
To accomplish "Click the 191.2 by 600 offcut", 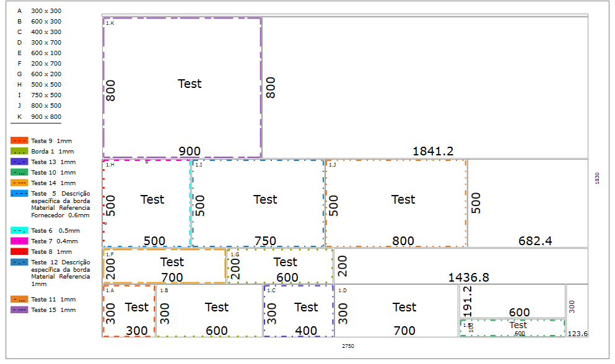I will click(x=512, y=301).
